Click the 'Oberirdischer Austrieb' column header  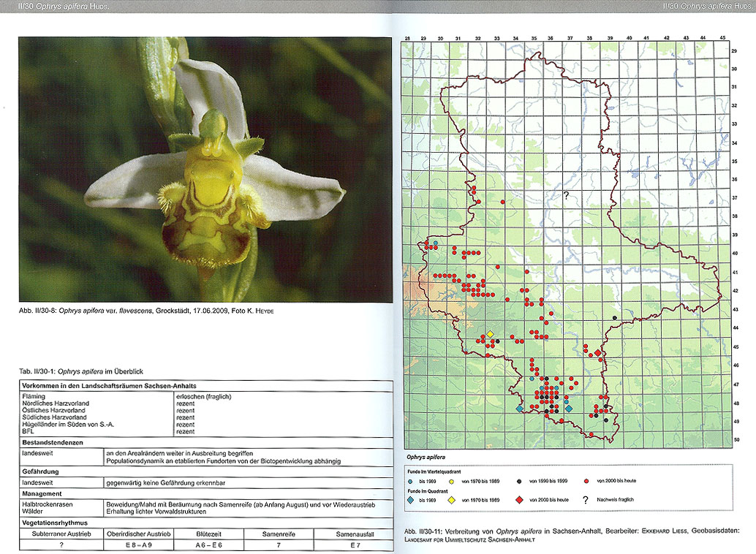click(139, 534)
